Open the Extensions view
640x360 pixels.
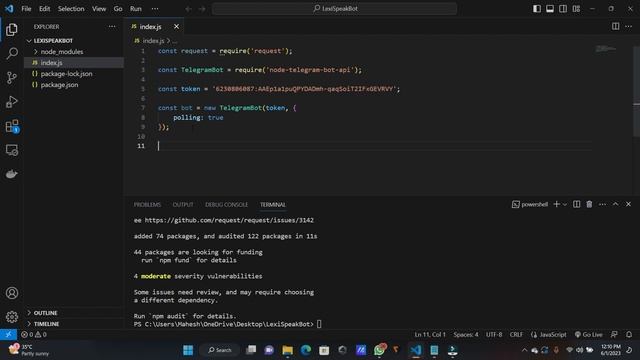coord(12,126)
